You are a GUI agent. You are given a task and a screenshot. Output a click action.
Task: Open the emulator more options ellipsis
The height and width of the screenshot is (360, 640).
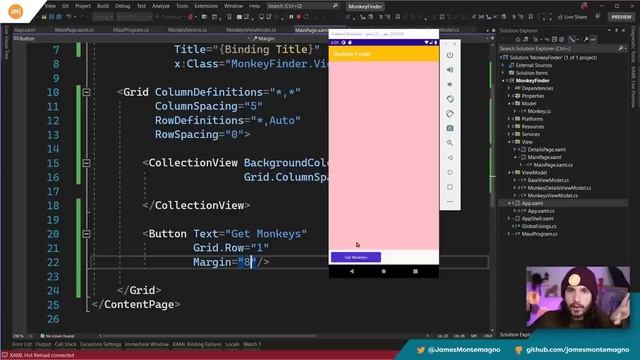pyautogui.click(x=450, y=202)
